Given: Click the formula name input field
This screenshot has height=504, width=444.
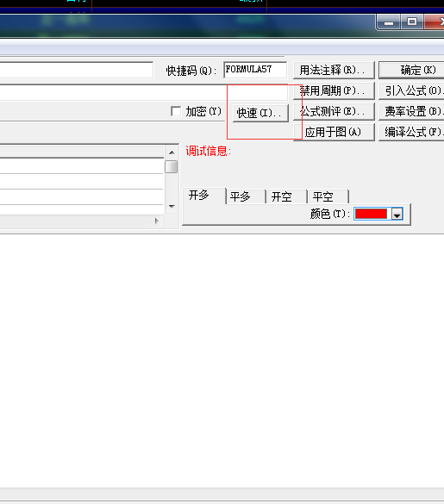Looking at the screenshot, I should [x=77, y=70].
